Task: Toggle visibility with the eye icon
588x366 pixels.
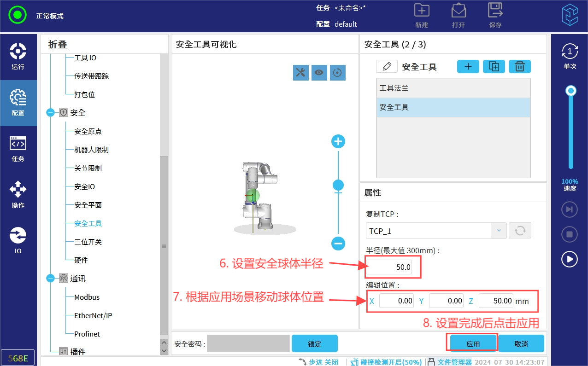Action: tap(319, 72)
